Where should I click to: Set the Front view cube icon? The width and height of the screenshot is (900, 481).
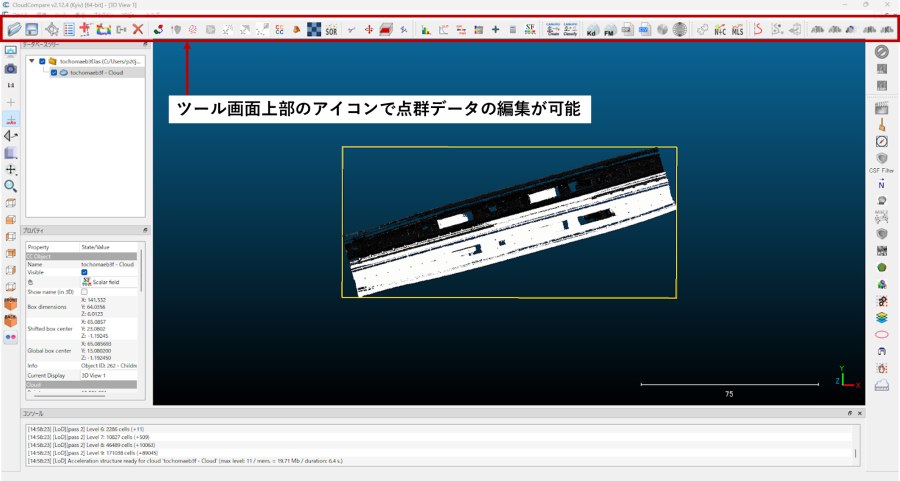click(x=10, y=304)
